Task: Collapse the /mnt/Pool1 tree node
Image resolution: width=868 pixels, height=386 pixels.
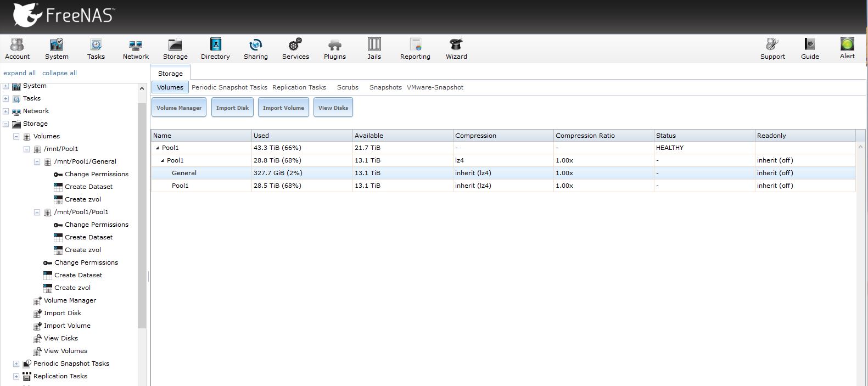Action: [x=26, y=149]
